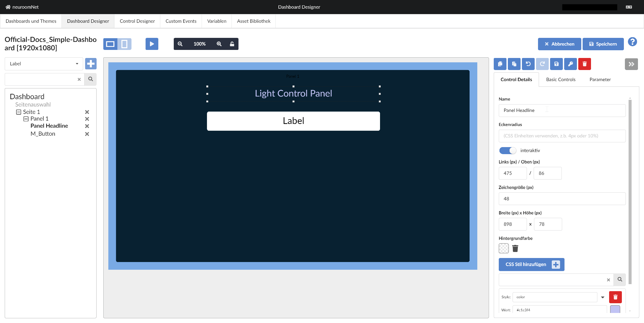Viewport: 644px width, 323px height.
Task: Delete the selected control via trash icon
Action: click(584, 64)
